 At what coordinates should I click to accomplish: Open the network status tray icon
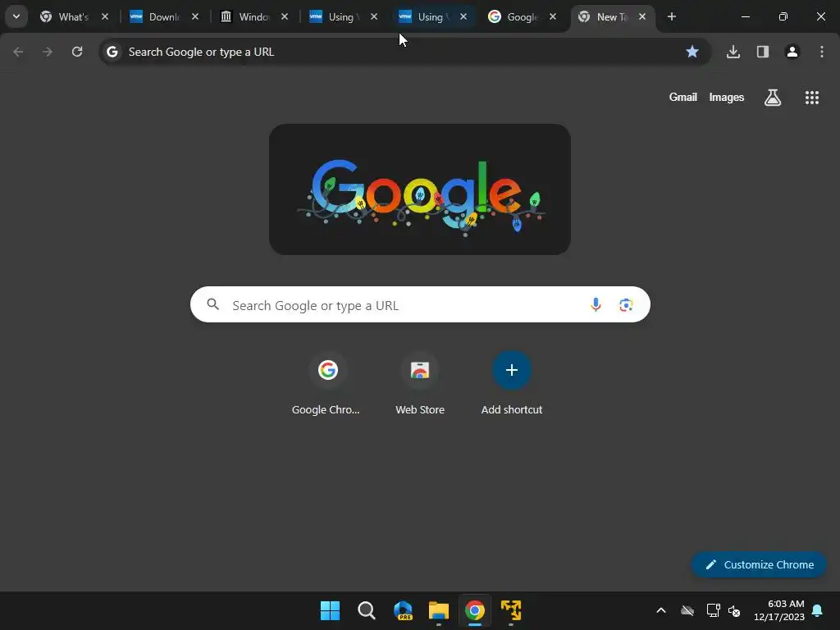click(713, 610)
